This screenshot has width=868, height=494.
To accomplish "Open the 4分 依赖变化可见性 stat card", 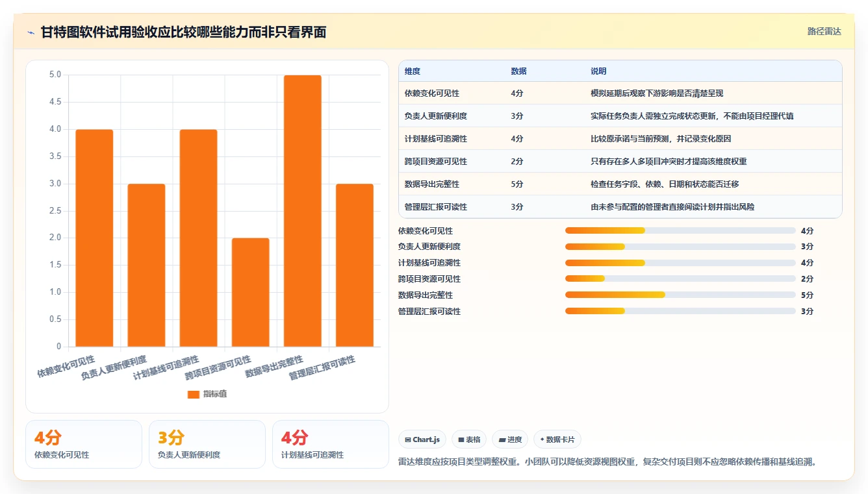I will 84,444.
